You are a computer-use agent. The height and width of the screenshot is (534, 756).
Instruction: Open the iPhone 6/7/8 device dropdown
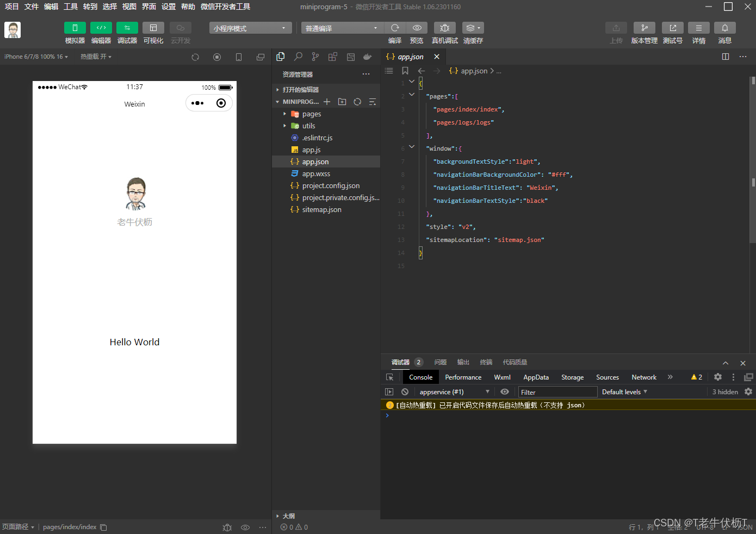coord(36,57)
